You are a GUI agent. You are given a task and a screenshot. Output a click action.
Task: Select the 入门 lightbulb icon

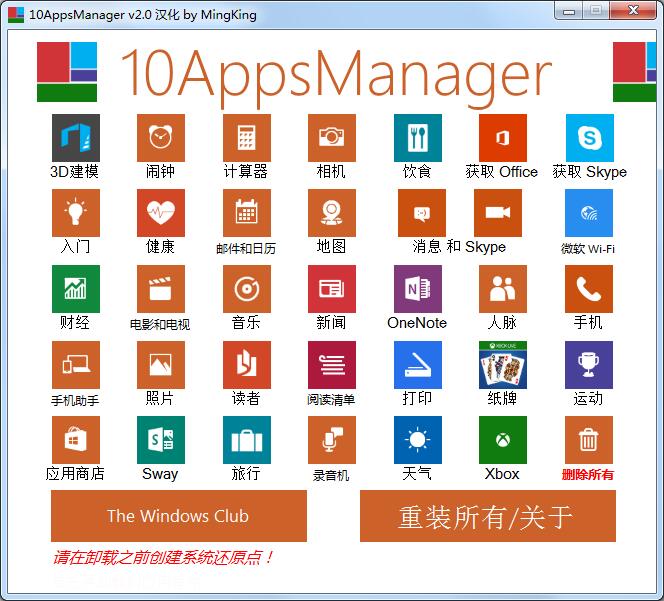click(76, 213)
